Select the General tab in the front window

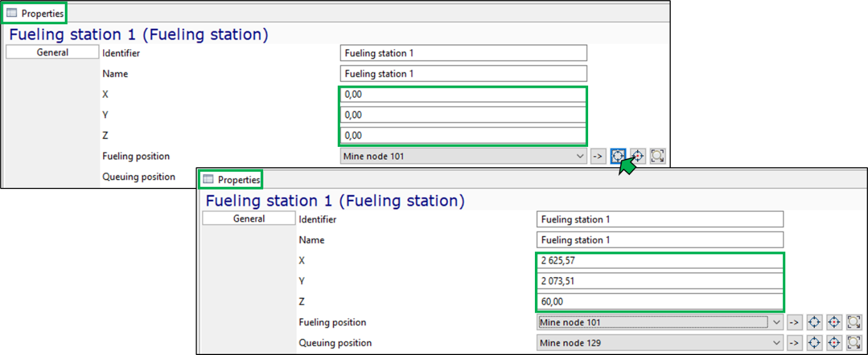click(249, 219)
